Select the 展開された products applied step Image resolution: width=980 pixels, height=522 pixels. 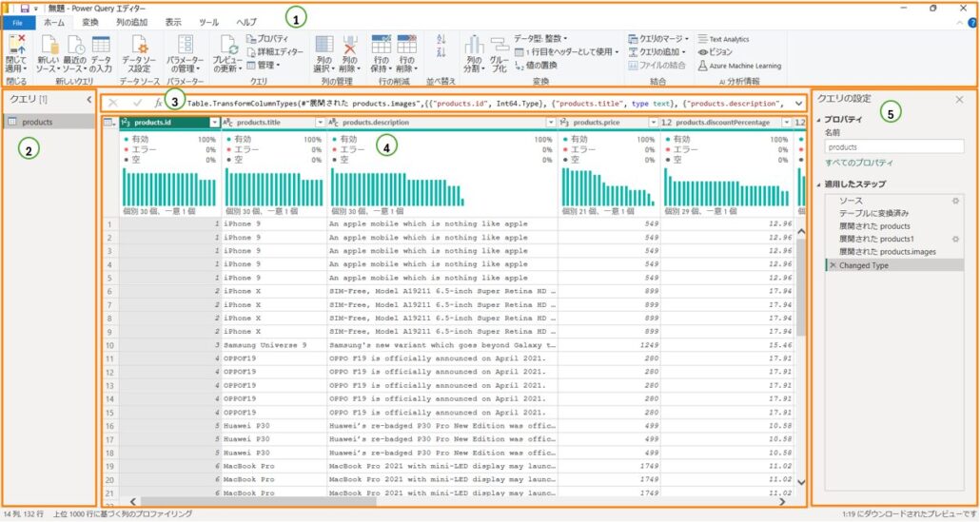(875, 226)
